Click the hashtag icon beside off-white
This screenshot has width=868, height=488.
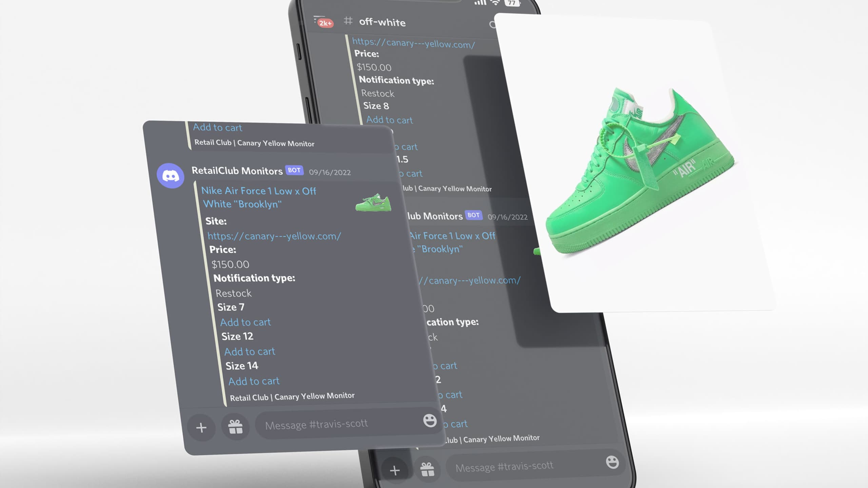pyautogui.click(x=348, y=21)
